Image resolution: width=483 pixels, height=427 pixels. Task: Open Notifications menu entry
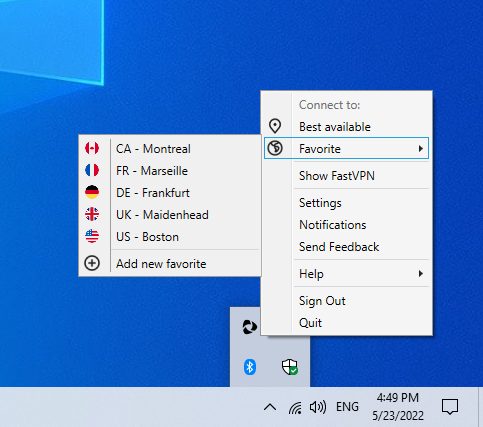347,225
